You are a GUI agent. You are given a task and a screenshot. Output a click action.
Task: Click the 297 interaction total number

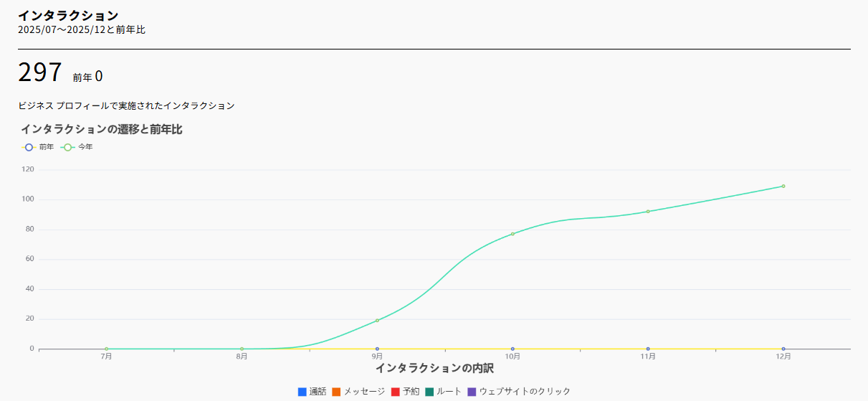[x=40, y=72]
